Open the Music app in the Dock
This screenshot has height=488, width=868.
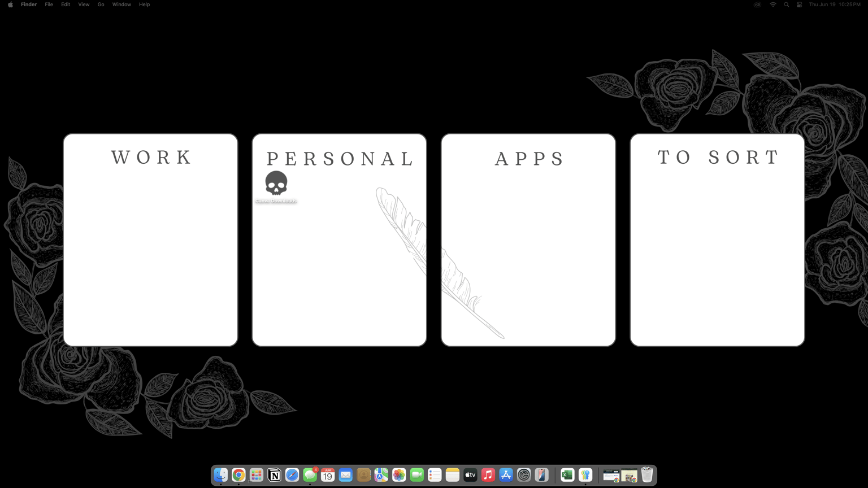tap(488, 475)
